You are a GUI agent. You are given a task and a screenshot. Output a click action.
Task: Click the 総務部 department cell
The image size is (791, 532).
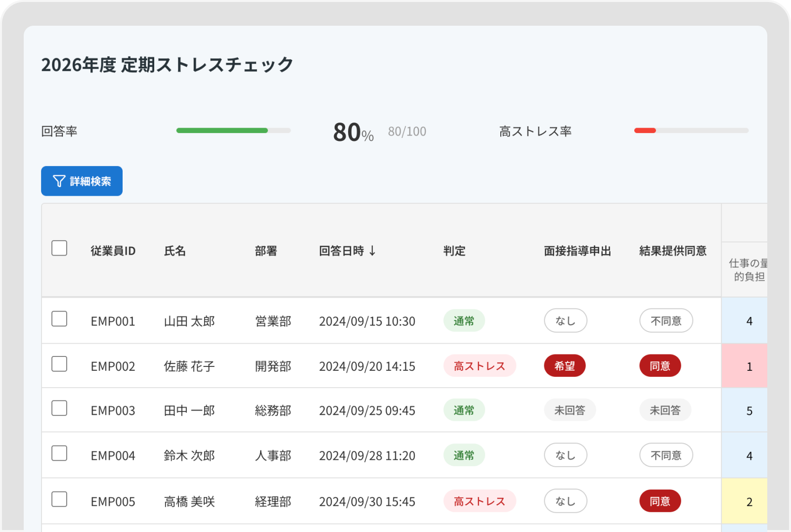point(273,411)
